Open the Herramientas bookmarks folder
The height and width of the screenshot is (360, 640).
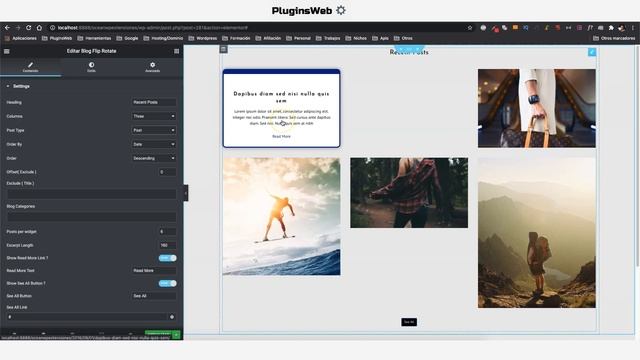pos(94,38)
